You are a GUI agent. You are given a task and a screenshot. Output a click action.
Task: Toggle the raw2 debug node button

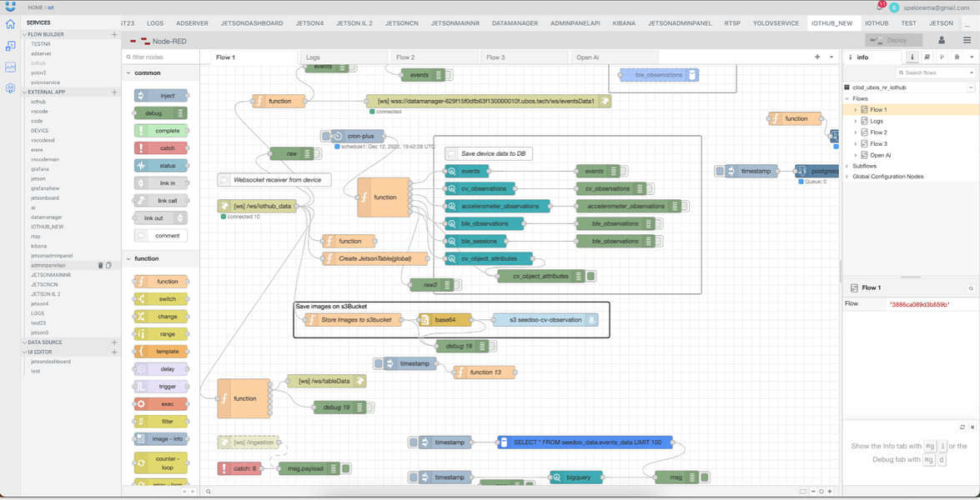pyautogui.click(x=458, y=285)
